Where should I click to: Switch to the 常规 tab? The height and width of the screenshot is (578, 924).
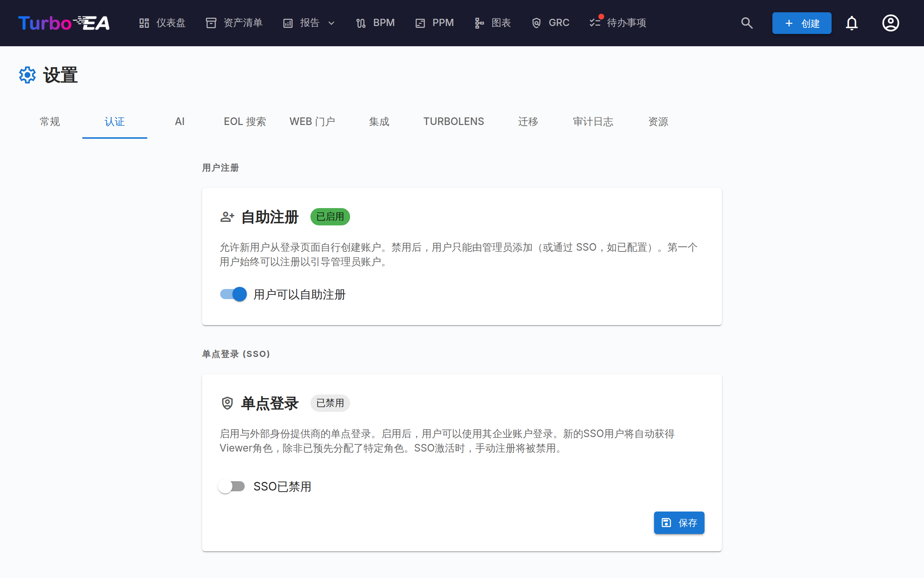click(50, 122)
